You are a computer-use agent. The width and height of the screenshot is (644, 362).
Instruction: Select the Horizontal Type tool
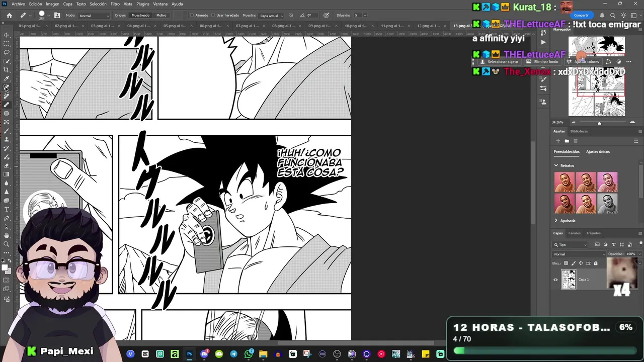click(x=7, y=209)
